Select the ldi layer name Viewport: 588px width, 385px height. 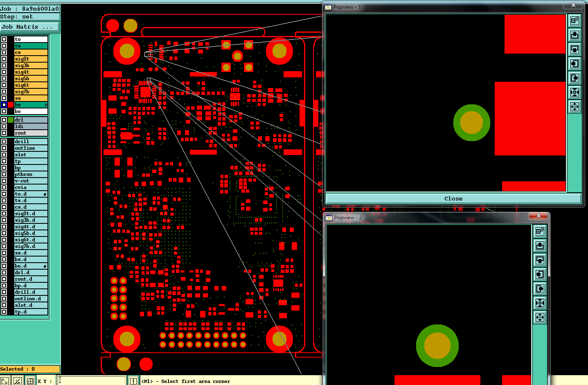pos(31,126)
